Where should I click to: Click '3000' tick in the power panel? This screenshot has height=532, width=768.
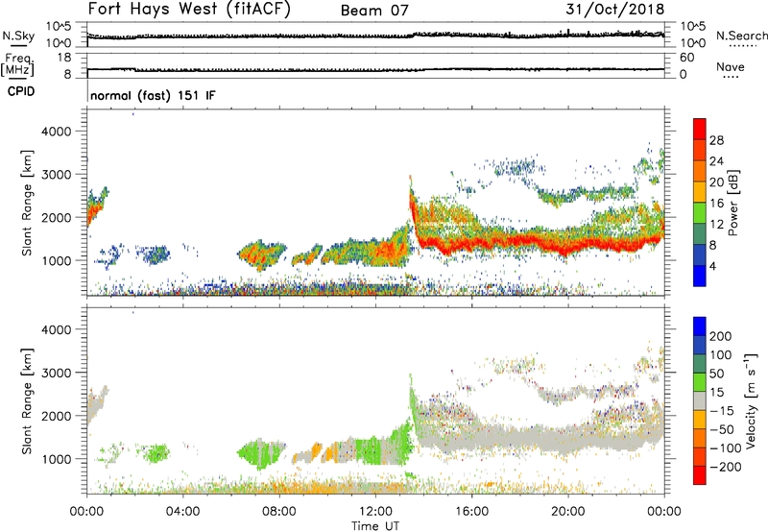point(57,175)
